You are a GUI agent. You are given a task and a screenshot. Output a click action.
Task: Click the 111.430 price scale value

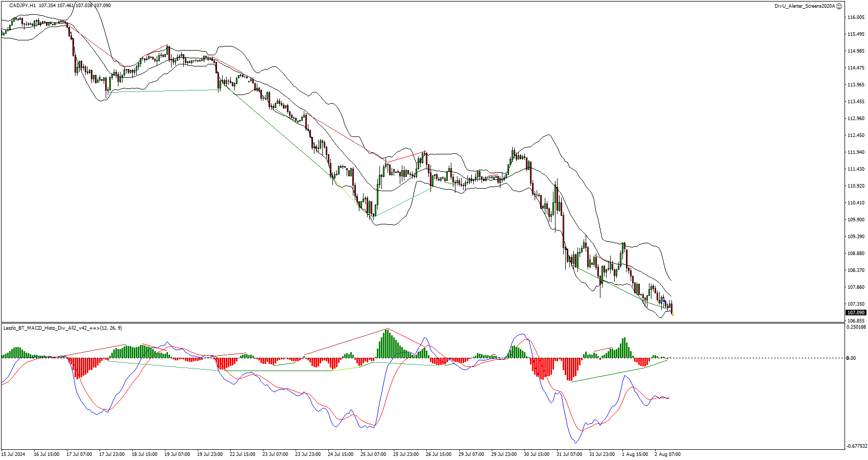856,169
